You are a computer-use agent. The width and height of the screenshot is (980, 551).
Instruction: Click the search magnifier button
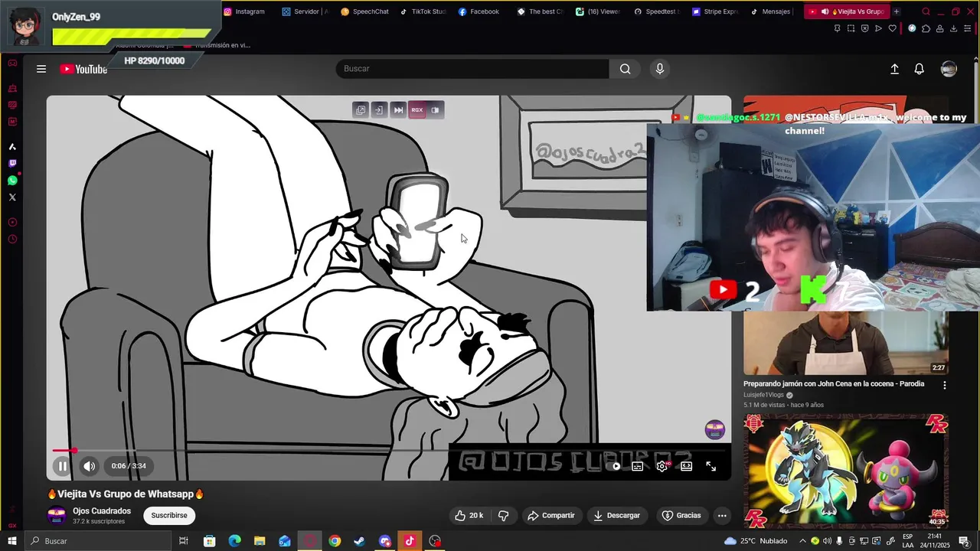pos(626,69)
